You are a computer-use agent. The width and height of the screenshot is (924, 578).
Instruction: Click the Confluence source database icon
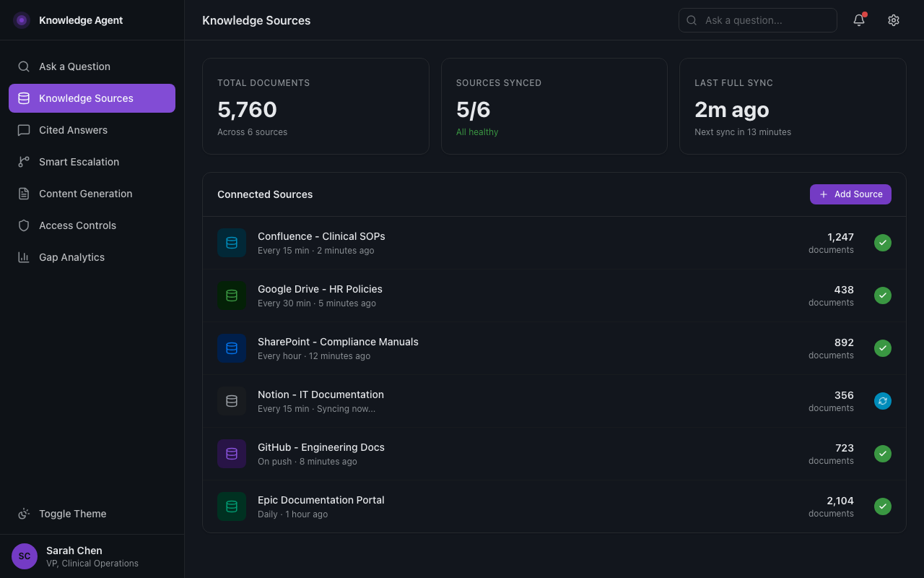[231, 243]
